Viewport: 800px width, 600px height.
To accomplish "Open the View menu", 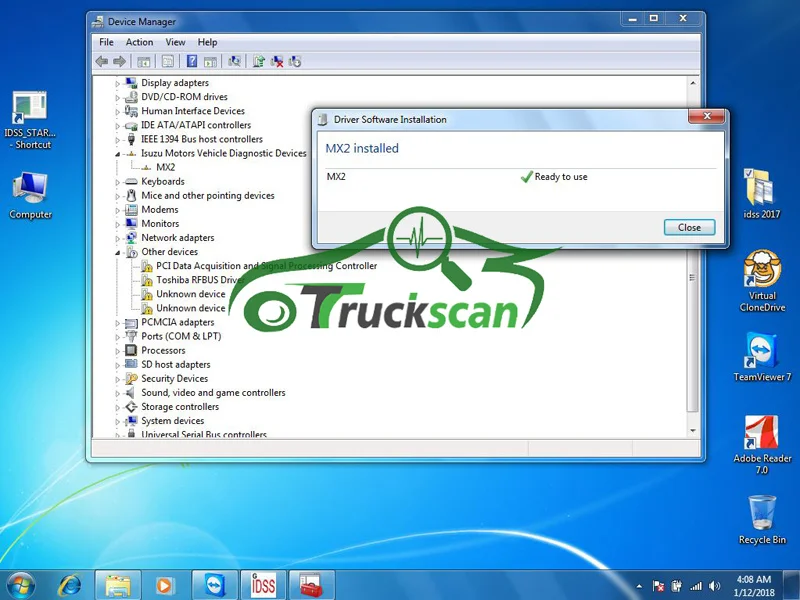I will click(x=175, y=42).
